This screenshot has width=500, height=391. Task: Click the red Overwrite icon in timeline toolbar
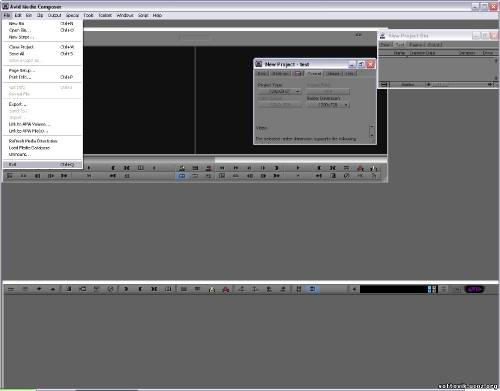pos(226,289)
